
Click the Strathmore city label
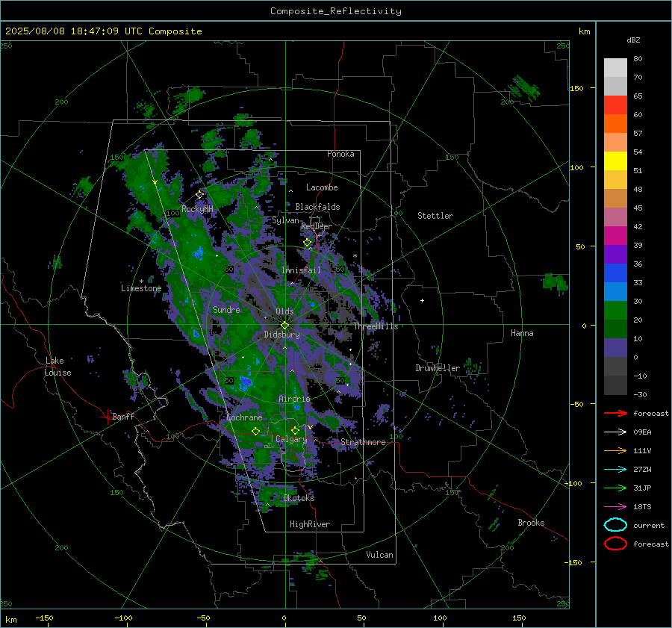363,442
